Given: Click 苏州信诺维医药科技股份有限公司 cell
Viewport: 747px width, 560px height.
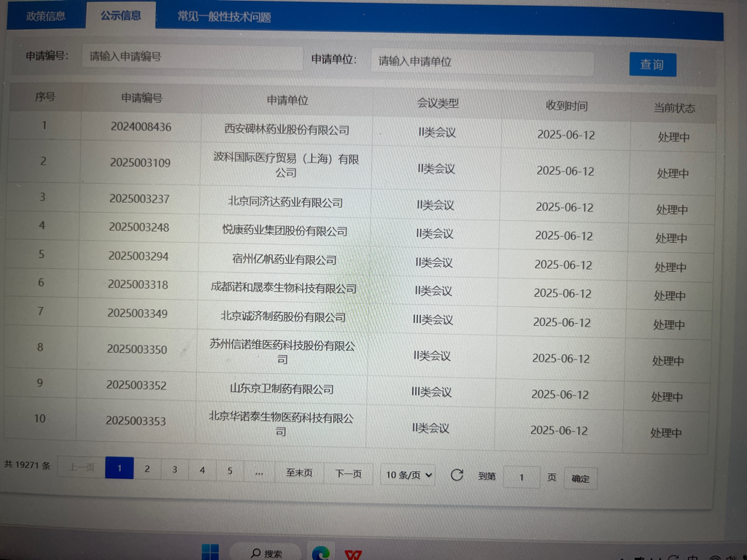Looking at the screenshot, I should [282, 352].
